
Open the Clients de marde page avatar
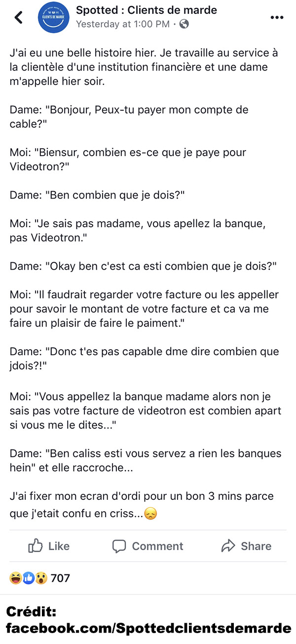53,17
